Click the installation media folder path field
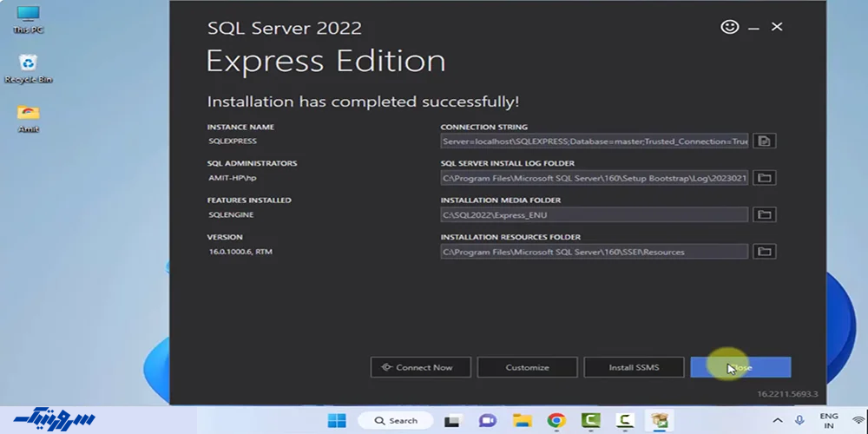 [595, 214]
